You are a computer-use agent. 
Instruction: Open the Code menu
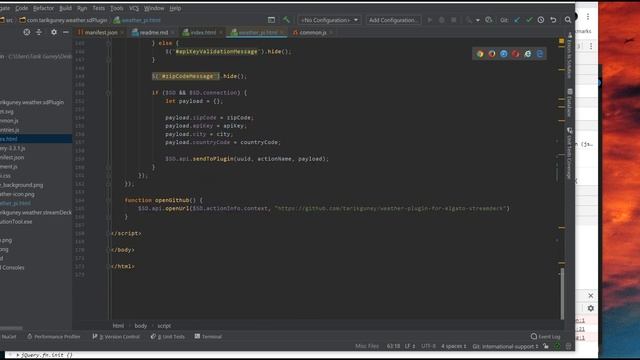click(x=22, y=8)
